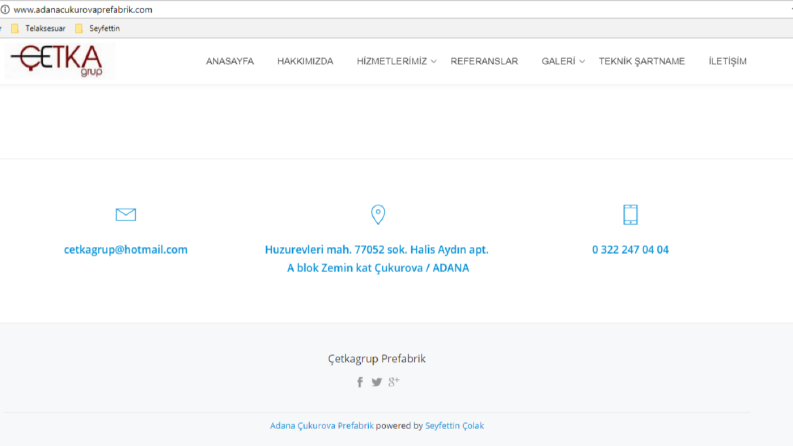This screenshot has height=446, width=793.
Task: Expand the HİZMETLERİMİZ dropdown chevron
Action: 433,62
